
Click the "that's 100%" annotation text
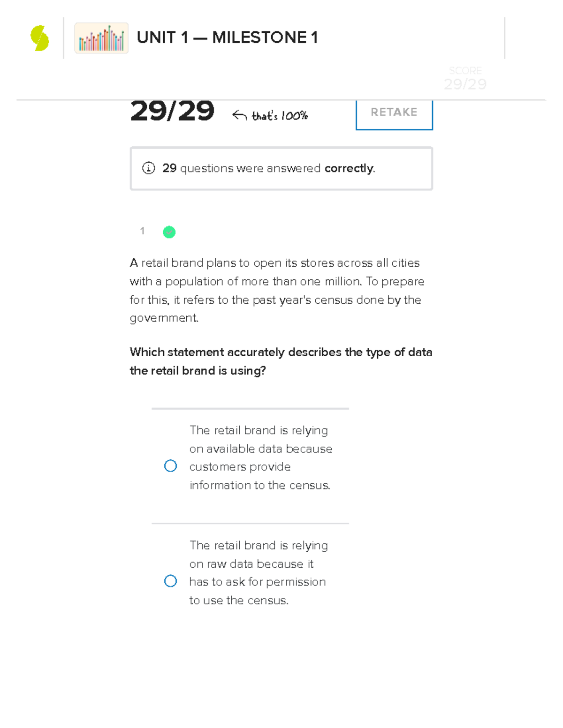coord(279,116)
